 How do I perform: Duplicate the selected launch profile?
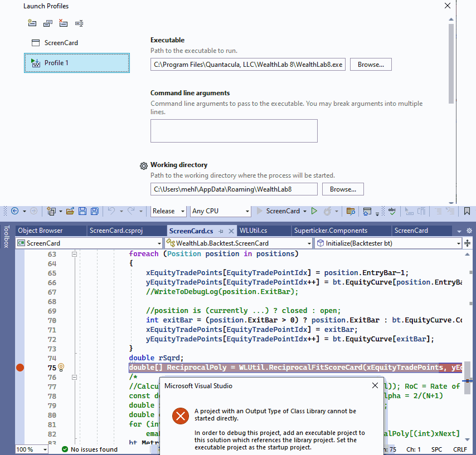tap(47, 23)
